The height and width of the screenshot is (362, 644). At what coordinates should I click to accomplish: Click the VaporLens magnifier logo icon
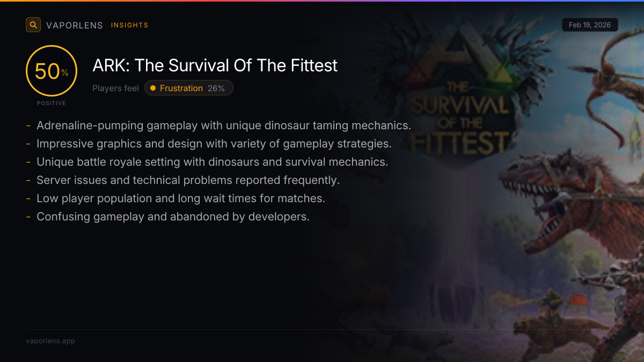click(x=33, y=25)
